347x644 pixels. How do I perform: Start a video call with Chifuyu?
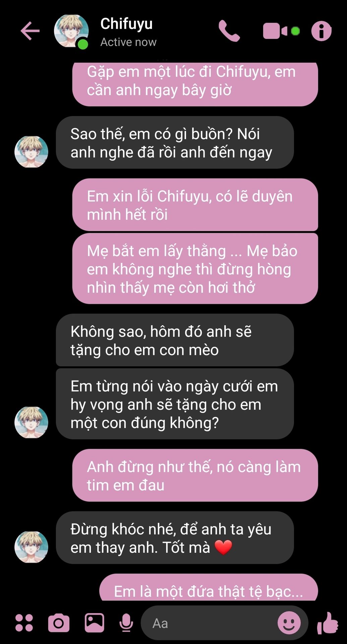click(x=281, y=31)
